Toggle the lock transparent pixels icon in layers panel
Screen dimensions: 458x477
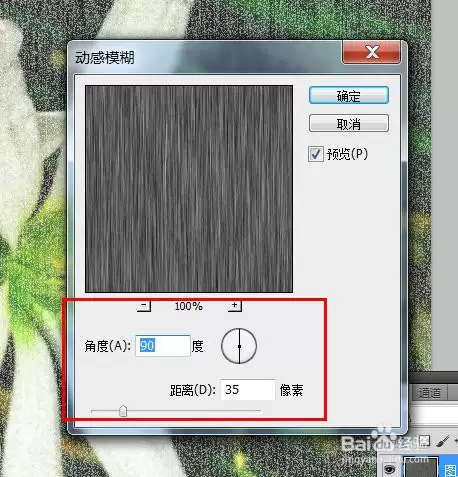point(424,441)
